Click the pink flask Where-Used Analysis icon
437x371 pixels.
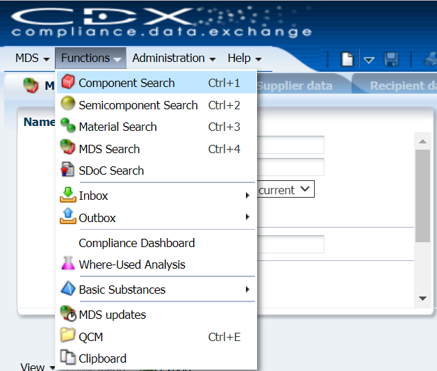68,263
